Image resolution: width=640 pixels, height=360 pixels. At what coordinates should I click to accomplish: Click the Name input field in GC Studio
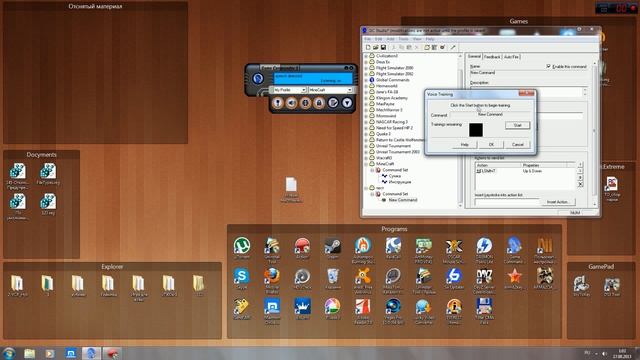pos(529,73)
